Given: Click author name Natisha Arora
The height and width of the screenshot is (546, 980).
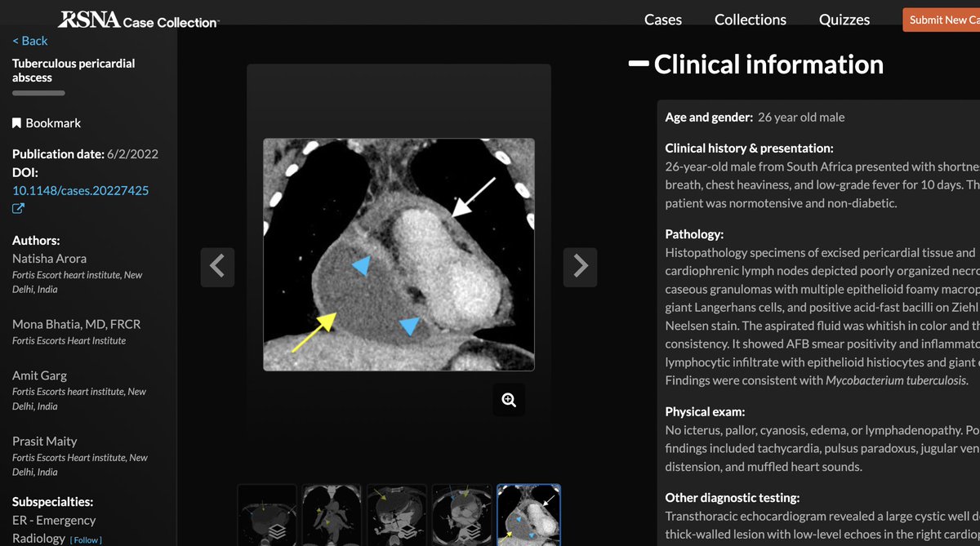Looking at the screenshot, I should (50, 259).
